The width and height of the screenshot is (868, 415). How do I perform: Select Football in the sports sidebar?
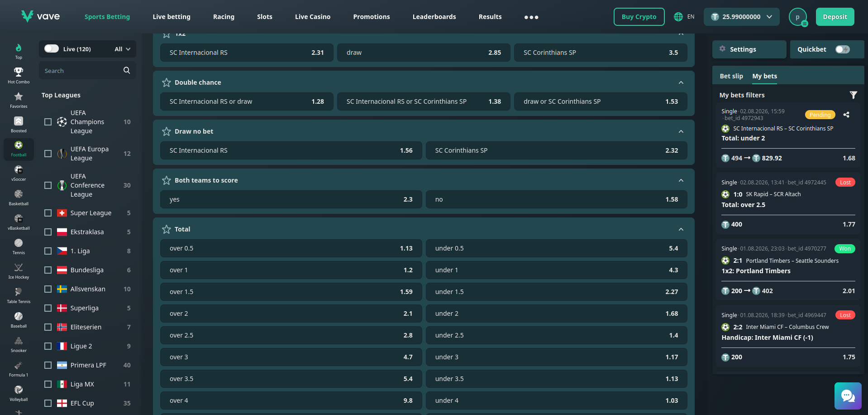click(19, 149)
